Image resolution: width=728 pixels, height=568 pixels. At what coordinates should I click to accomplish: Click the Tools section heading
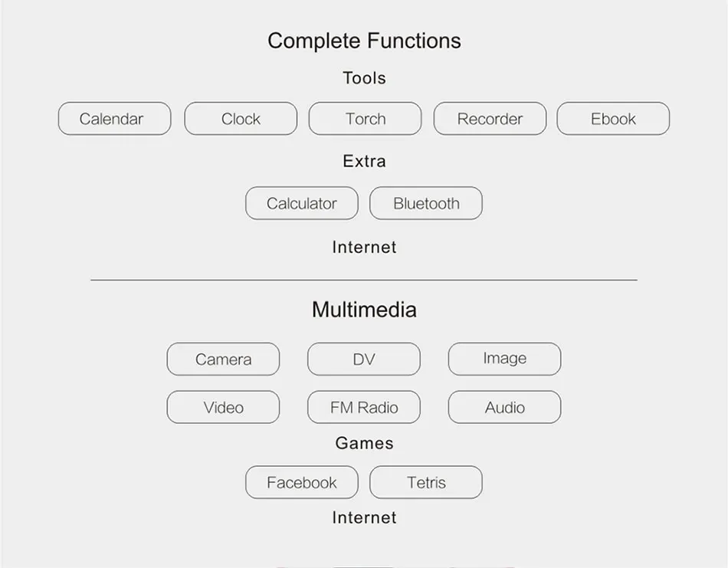coord(365,78)
